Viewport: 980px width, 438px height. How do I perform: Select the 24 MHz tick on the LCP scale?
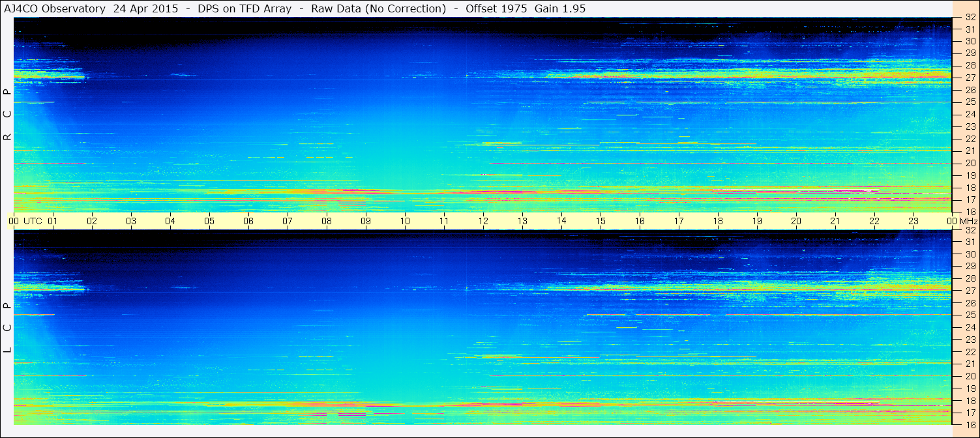click(x=970, y=327)
